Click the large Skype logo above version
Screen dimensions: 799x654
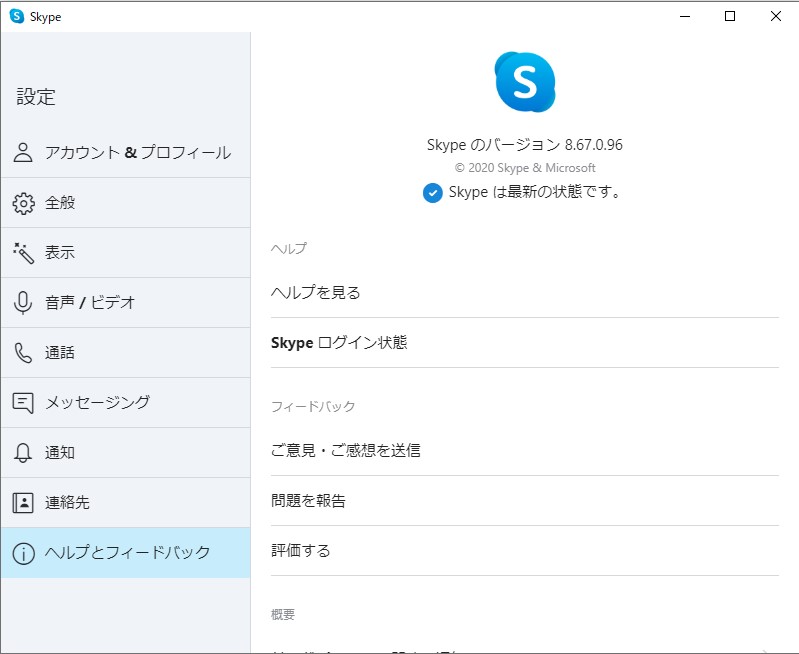pos(525,82)
